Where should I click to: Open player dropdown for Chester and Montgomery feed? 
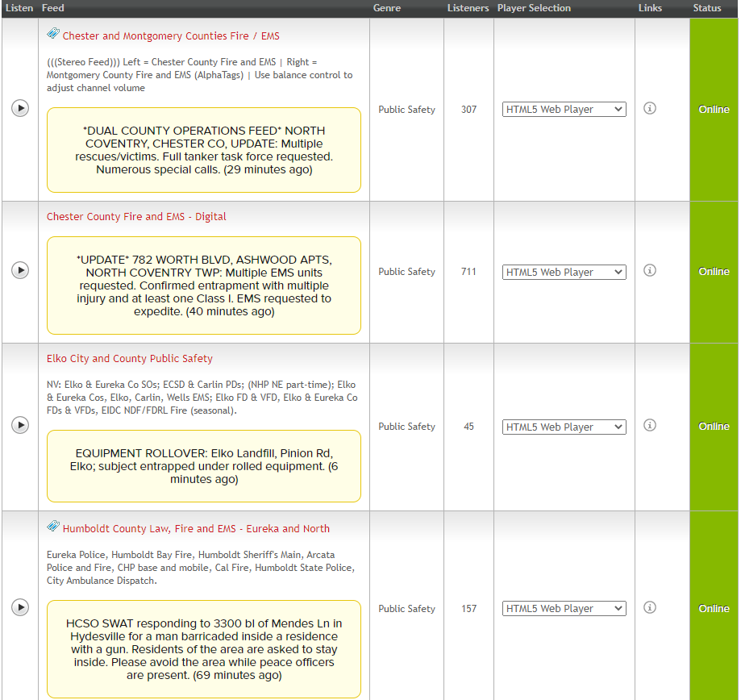tap(564, 109)
